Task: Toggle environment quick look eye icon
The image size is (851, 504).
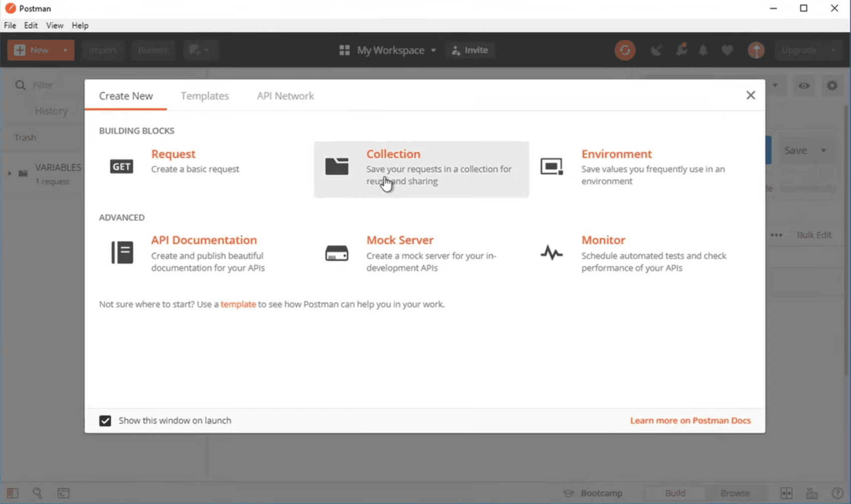Action: coord(804,86)
